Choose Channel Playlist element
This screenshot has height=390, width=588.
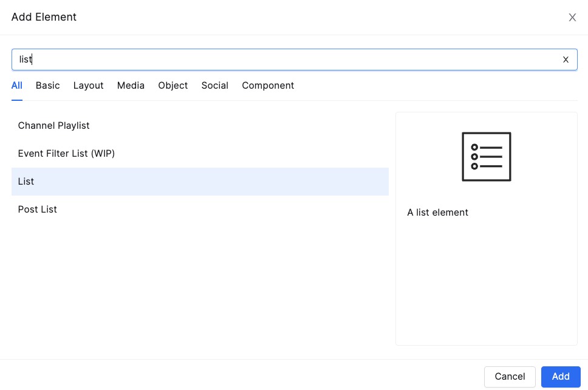point(200,126)
